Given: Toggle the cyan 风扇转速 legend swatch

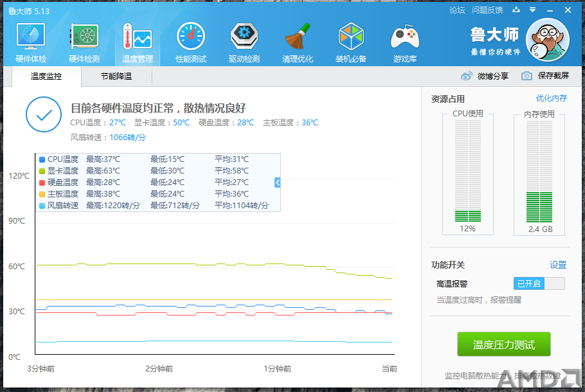Looking at the screenshot, I should pyautogui.click(x=42, y=206).
